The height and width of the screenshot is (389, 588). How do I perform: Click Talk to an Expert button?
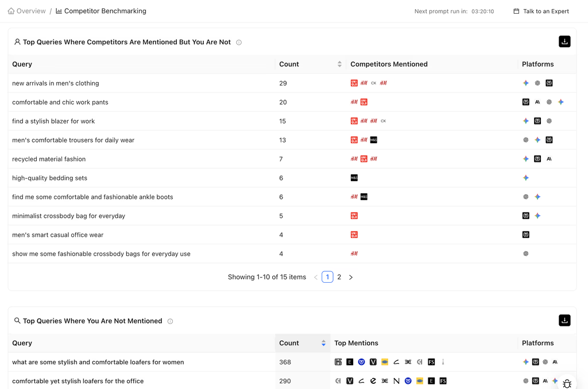click(541, 11)
